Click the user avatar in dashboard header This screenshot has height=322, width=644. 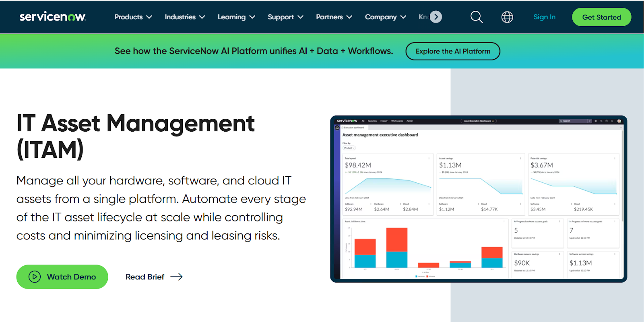click(619, 121)
